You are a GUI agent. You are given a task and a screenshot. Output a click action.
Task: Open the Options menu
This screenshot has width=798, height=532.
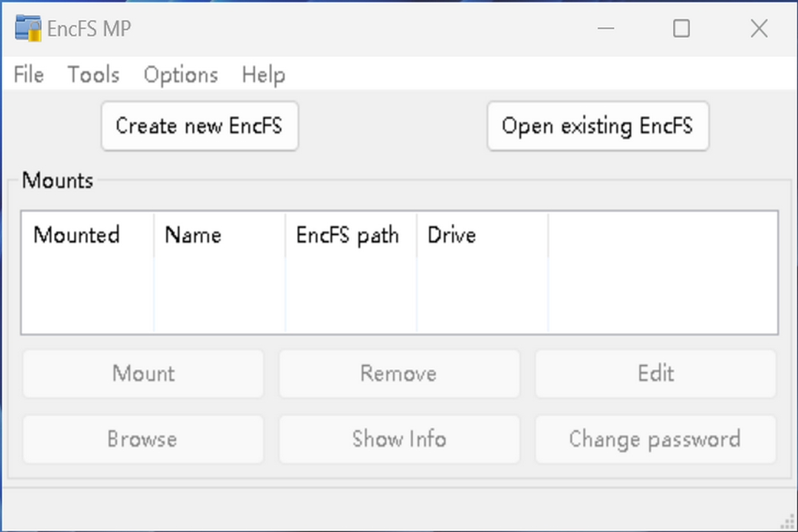pos(180,74)
